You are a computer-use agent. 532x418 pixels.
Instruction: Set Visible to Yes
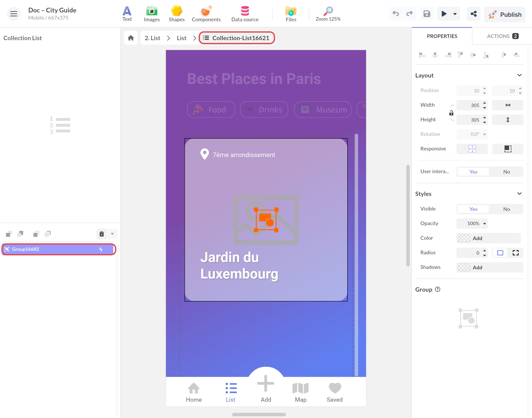click(x=473, y=209)
